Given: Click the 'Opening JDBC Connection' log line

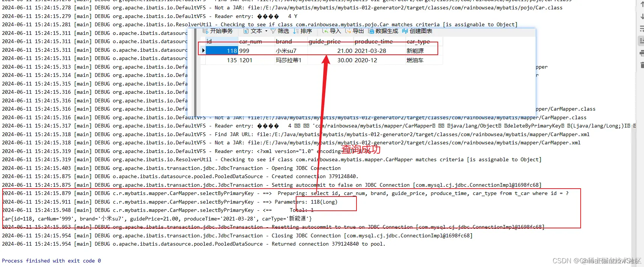Looking at the screenshot, I should point(171,168).
